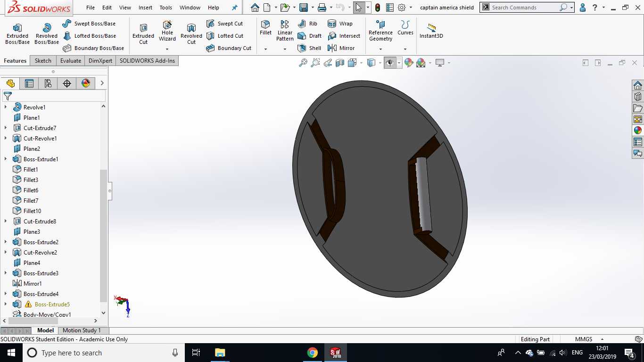Image resolution: width=644 pixels, height=362 pixels.
Task: Launch the Hole Wizard tool
Action: pos(167,30)
